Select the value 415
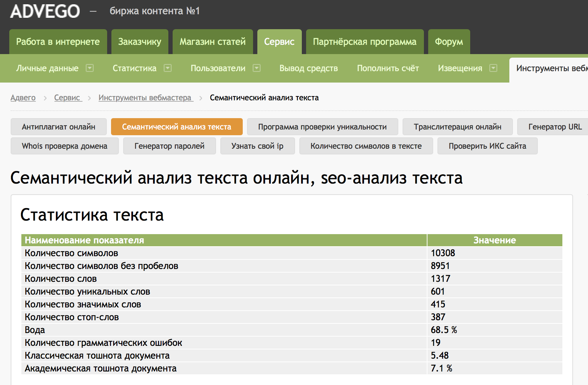Viewport: 588px width, 385px height. click(438, 304)
